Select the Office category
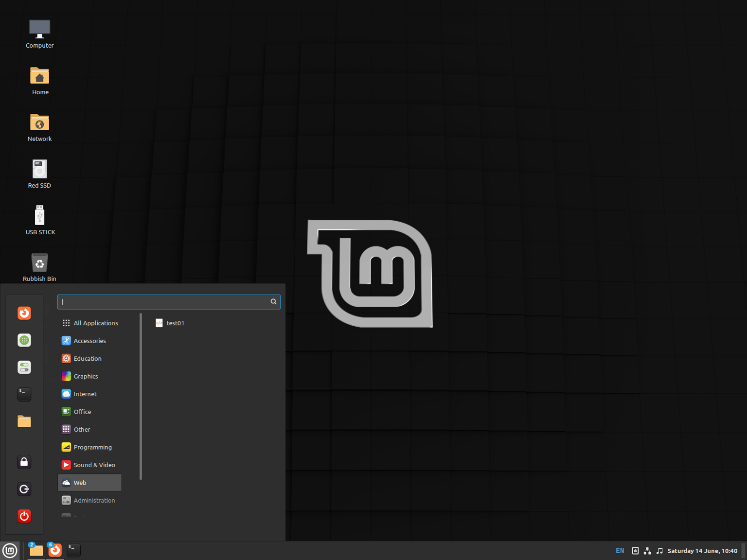The width and height of the screenshot is (747, 560). pos(90,412)
